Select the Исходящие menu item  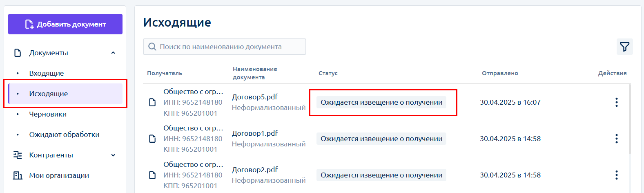pyautogui.click(x=65, y=94)
